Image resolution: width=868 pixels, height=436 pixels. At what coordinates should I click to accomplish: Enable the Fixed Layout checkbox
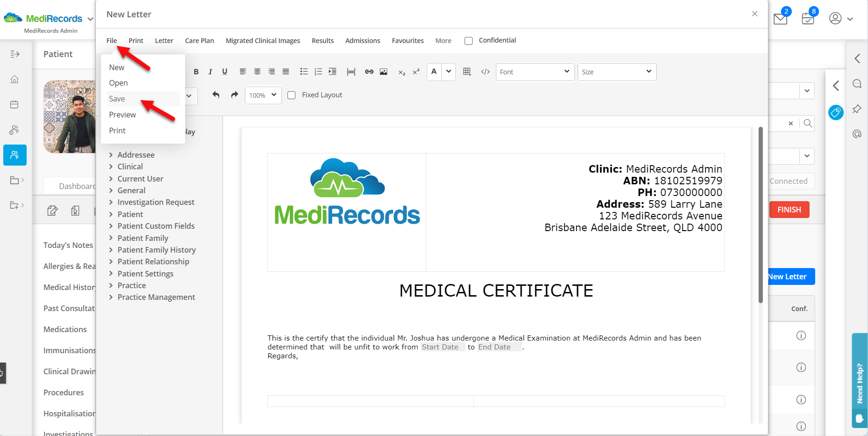(x=292, y=95)
